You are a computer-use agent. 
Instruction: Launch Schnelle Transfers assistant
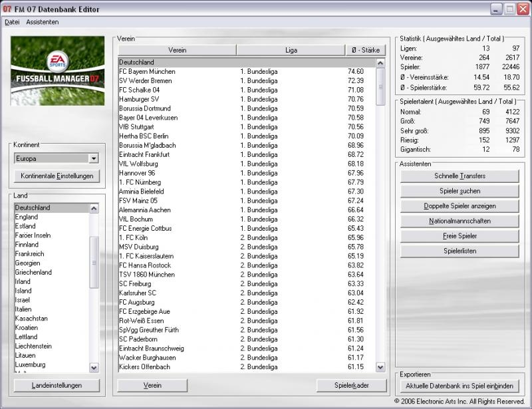[x=460, y=176]
